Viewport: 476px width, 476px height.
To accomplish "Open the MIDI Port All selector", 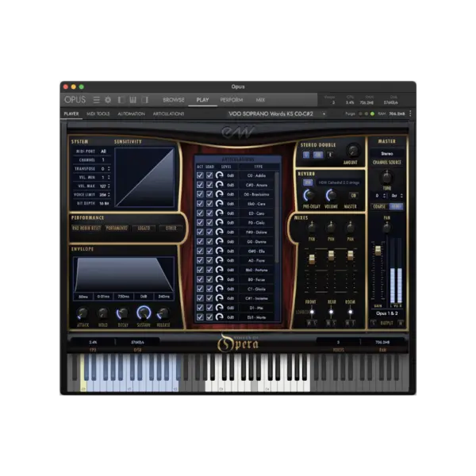I will pos(103,152).
